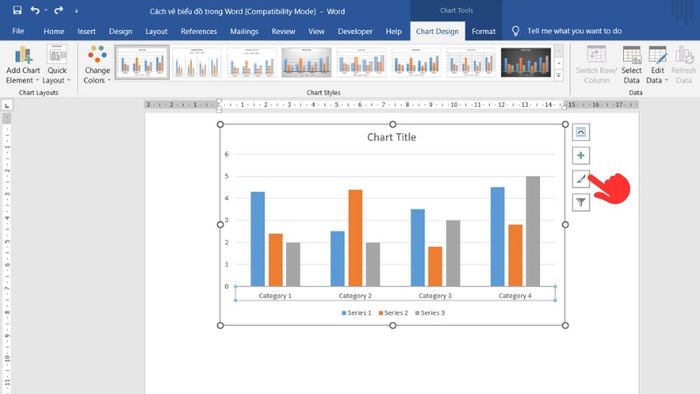Click the lightbulb Tell Me icon
700x394 pixels.
coord(515,31)
